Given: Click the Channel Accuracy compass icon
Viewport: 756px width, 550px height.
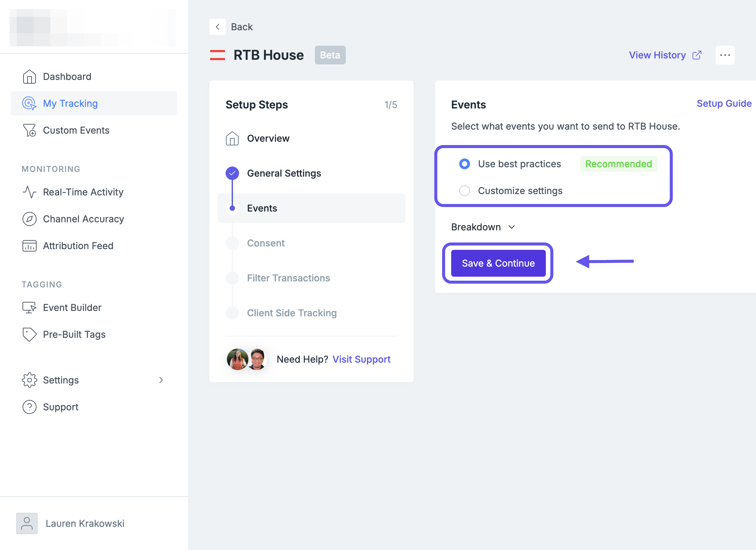Looking at the screenshot, I should tap(30, 219).
